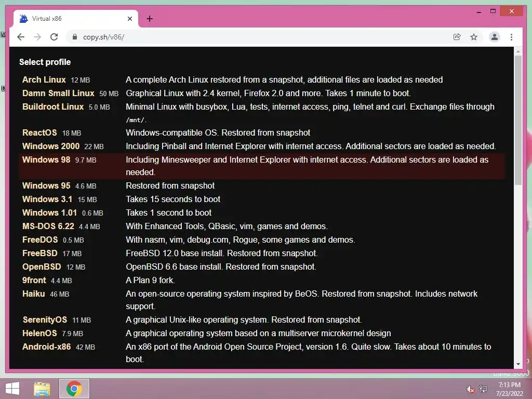
Task: Reload the copy.sh page
Action: 54,37
